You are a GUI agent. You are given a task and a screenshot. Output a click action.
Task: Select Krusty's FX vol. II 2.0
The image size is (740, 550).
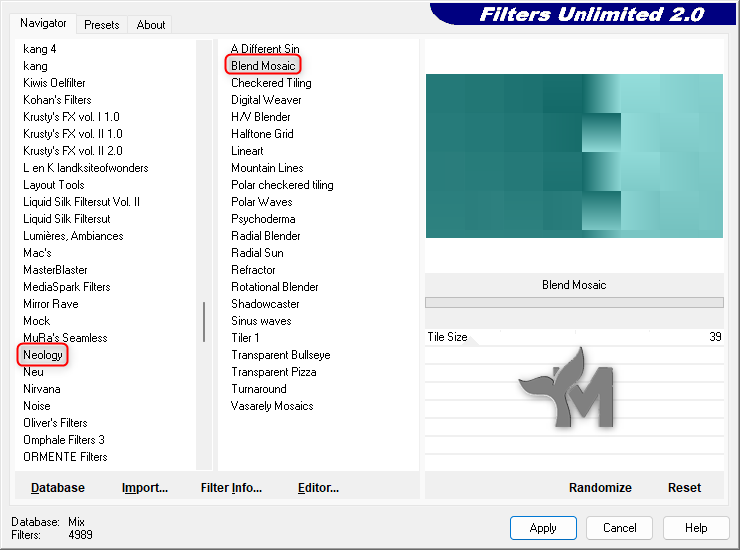pyautogui.click(x=73, y=151)
